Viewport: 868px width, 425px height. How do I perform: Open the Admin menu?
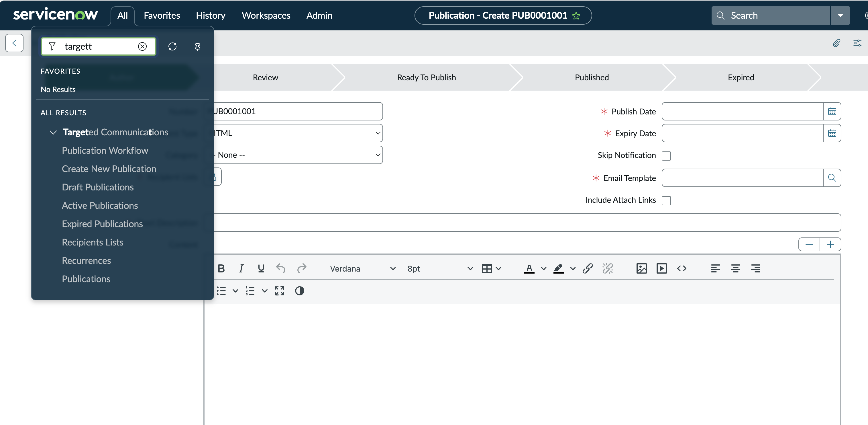[319, 15]
